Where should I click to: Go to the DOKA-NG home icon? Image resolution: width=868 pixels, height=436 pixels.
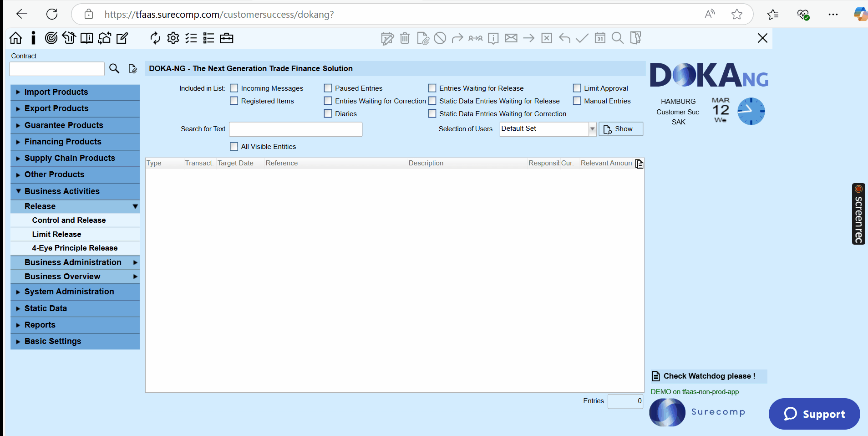coord(15,38)
